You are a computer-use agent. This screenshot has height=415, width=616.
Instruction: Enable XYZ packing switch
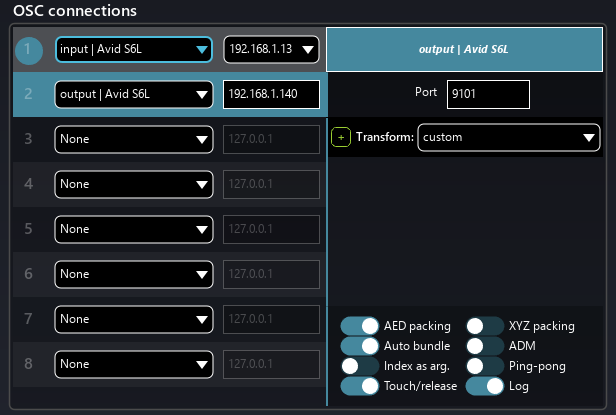tap(485, 326)
